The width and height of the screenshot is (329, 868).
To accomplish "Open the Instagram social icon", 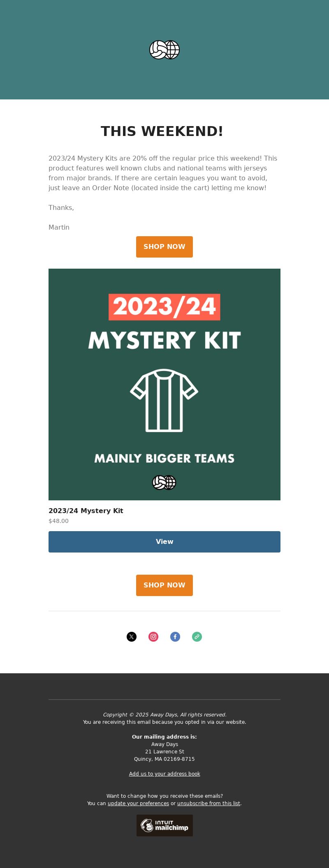I will pyautogui.click(x=153, y=637).
